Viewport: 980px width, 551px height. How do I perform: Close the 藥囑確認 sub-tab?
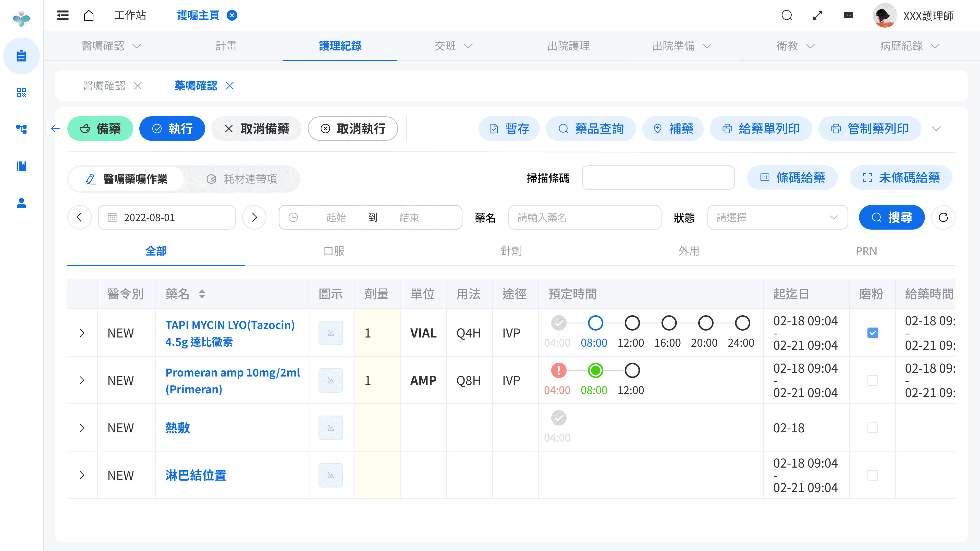pyautogui.click(x=229, y=86)
